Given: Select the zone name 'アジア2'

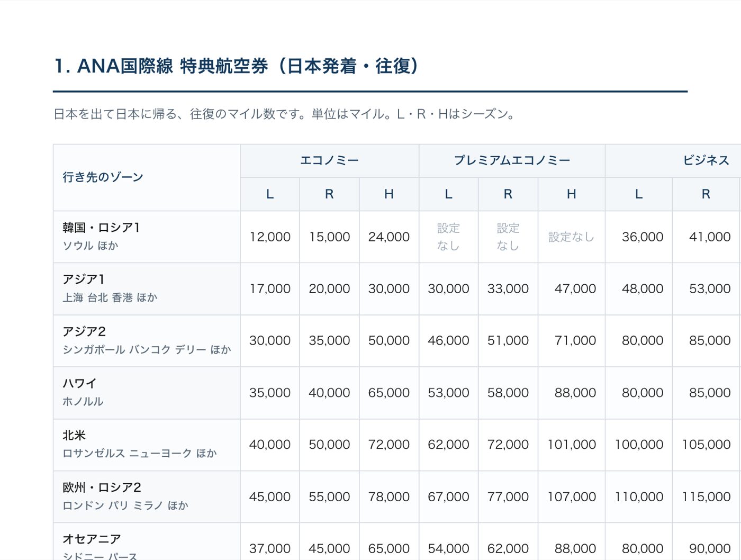Looking at the screenshot, I should [84, 332].
